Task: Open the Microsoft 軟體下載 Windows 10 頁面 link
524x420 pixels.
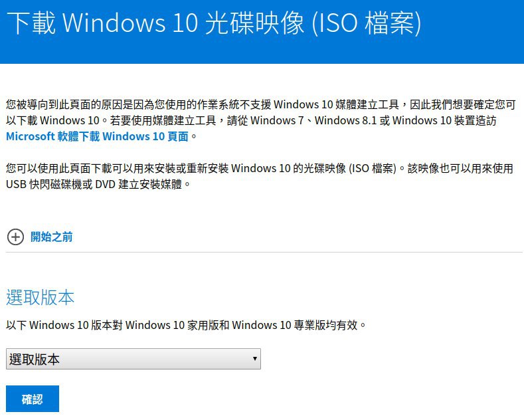Action: tap(97, 136)
